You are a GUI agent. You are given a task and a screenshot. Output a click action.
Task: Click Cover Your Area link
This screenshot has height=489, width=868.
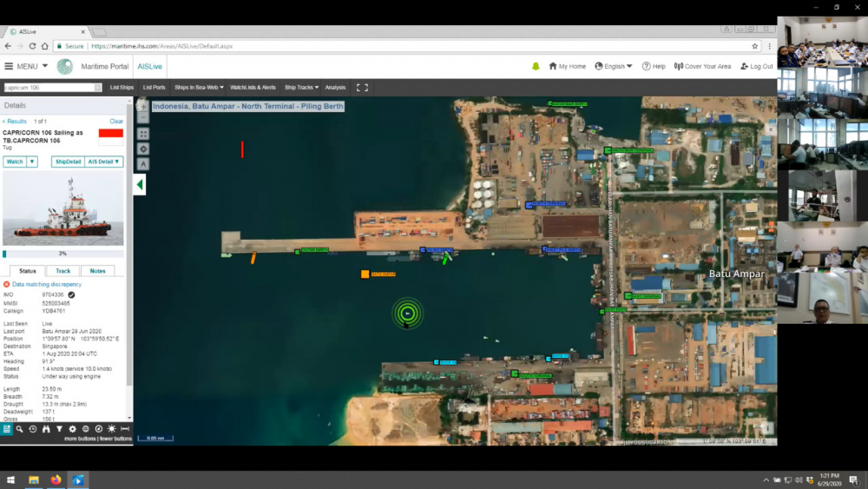[702, 67]
